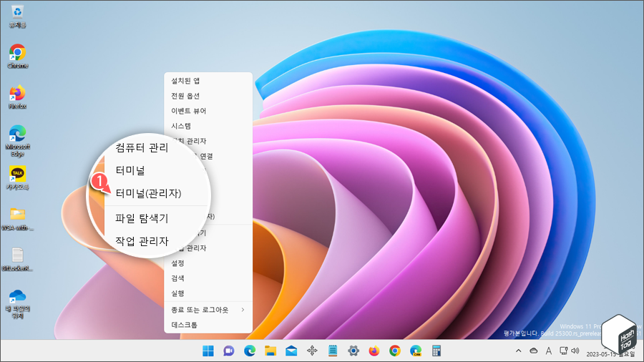The width and height of the screenshot is (644, 362).
Task: Select the 내 파일의 위치 desktop shortcut
Action: 17,304
